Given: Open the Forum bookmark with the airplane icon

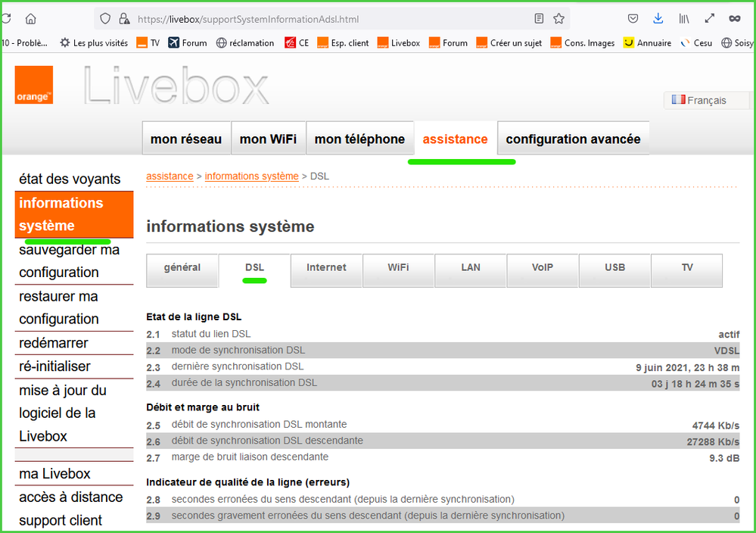Looking at the screenshot, I should (188, 43).
